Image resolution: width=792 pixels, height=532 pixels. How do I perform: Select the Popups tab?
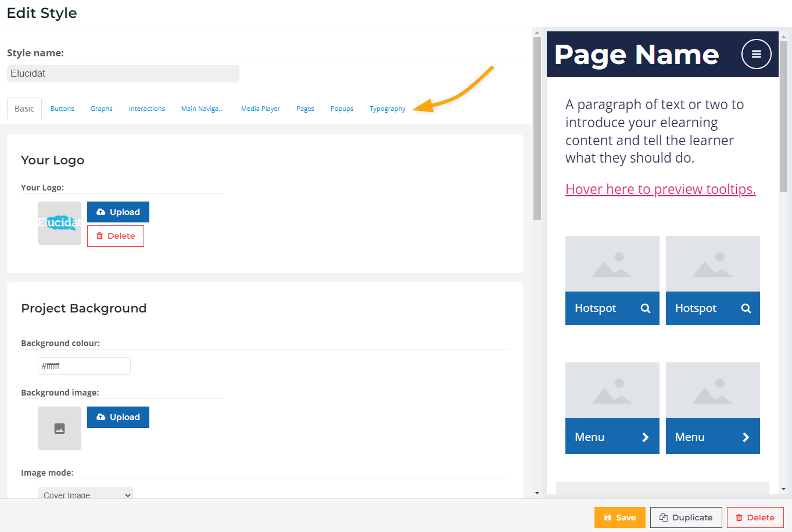coord(342,109)
